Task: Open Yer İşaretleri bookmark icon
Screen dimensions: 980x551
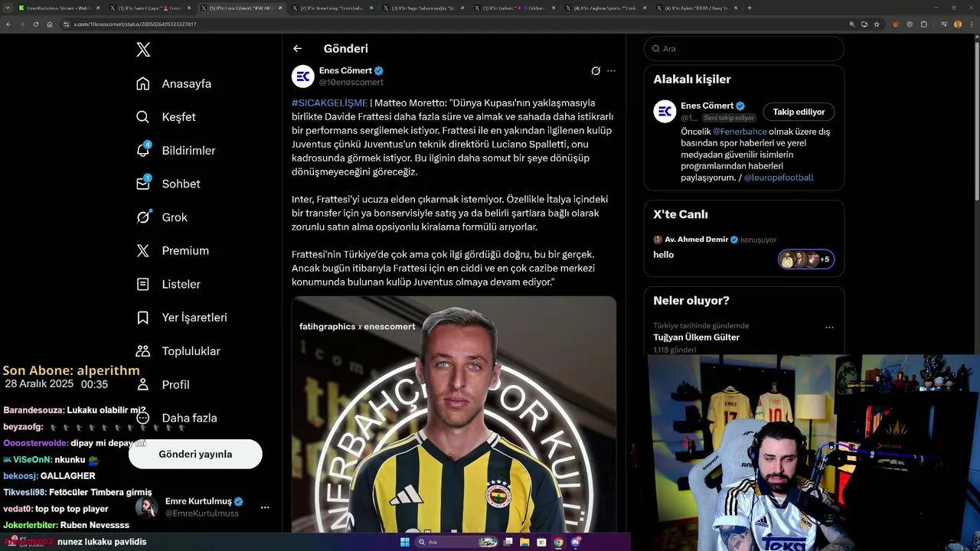Action: point(143,318)
